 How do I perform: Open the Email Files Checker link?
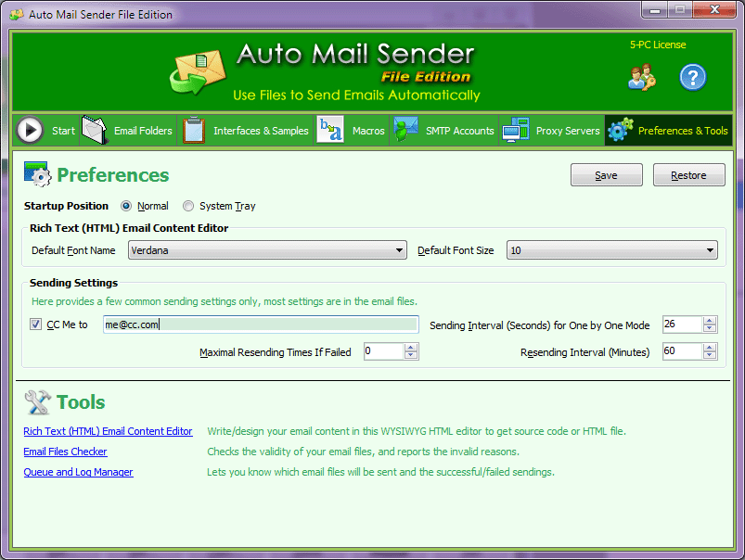click(65, 452)
